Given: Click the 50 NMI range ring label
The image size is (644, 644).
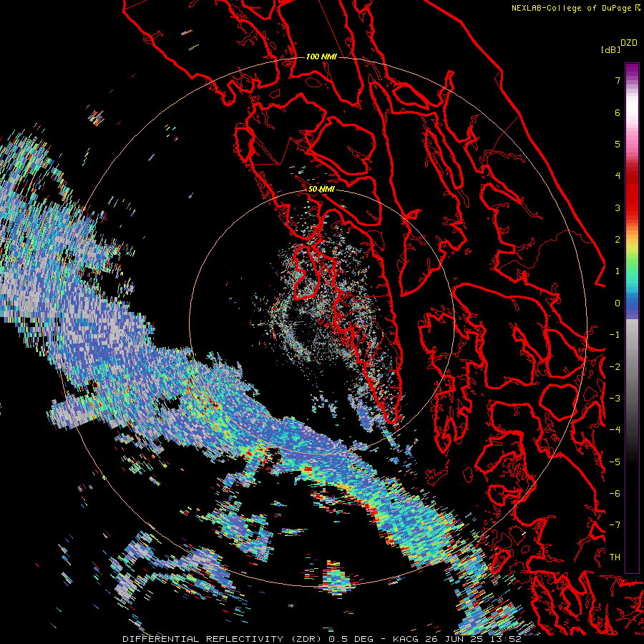Looking at the screenshot, I should 321,190.
